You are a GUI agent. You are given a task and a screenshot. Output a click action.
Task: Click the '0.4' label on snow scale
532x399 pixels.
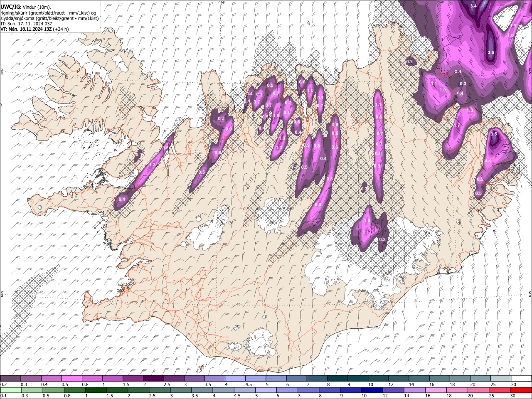pos(44,384)
